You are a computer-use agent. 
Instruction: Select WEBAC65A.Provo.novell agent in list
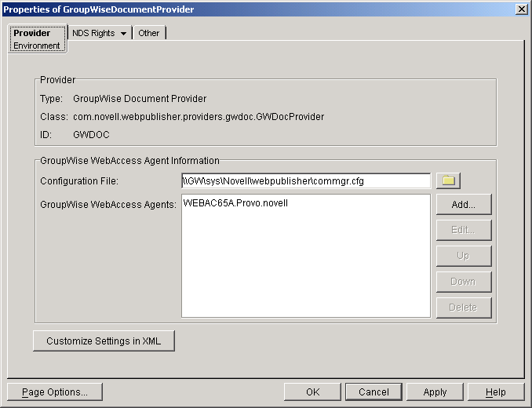235,203
